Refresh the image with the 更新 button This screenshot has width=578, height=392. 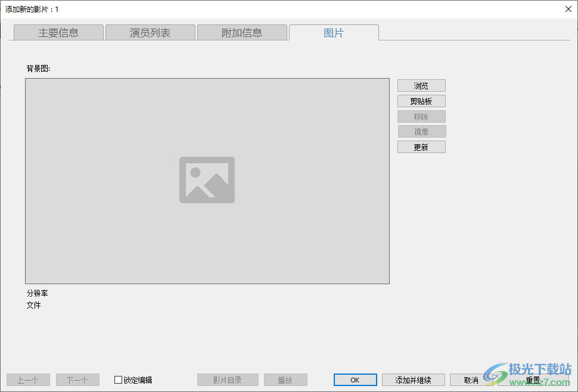click(421, 147)
